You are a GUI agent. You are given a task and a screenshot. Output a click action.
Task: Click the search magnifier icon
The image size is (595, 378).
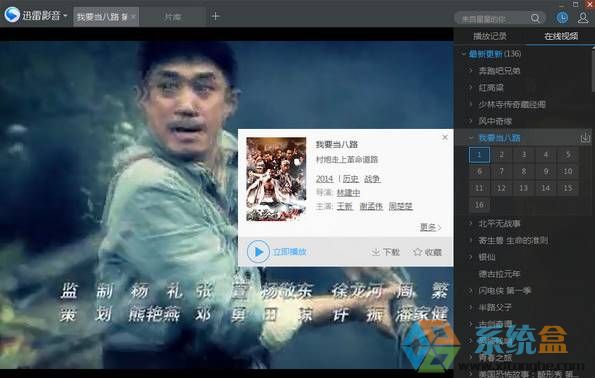[x=535, y=18]
